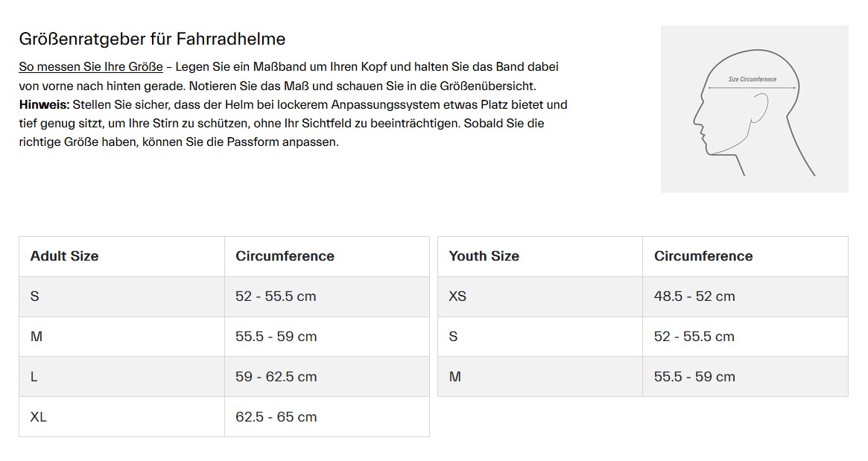Click the '48.5 - 52 cm' cell
The image size is (868, 461).
click(746, 296)
